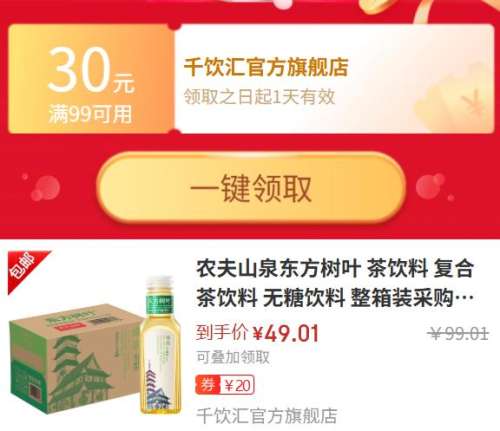Open 千饮汇官方旗舰店 coupon store title
This screenshot has height=431, width=500.
pos(266,67)
